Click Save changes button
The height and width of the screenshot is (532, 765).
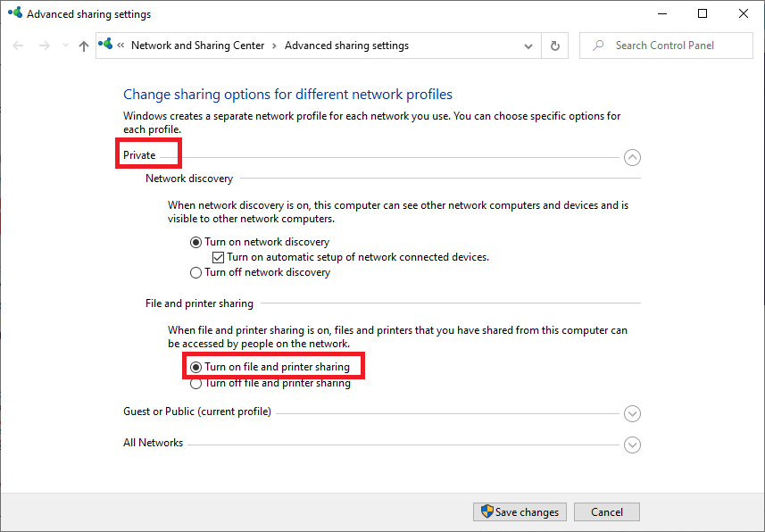pos(520,512)
